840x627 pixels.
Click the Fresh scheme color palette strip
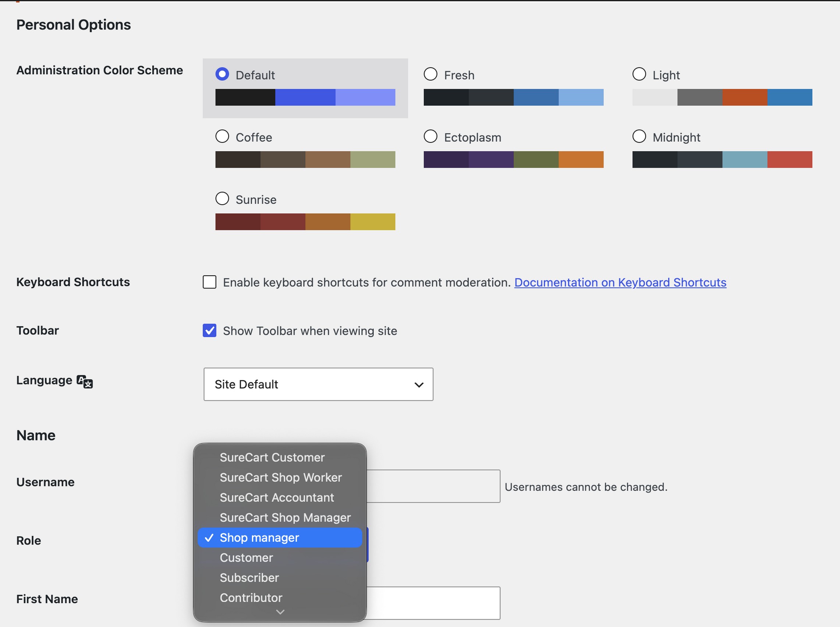pyautogui.click(x=513, y=98)
